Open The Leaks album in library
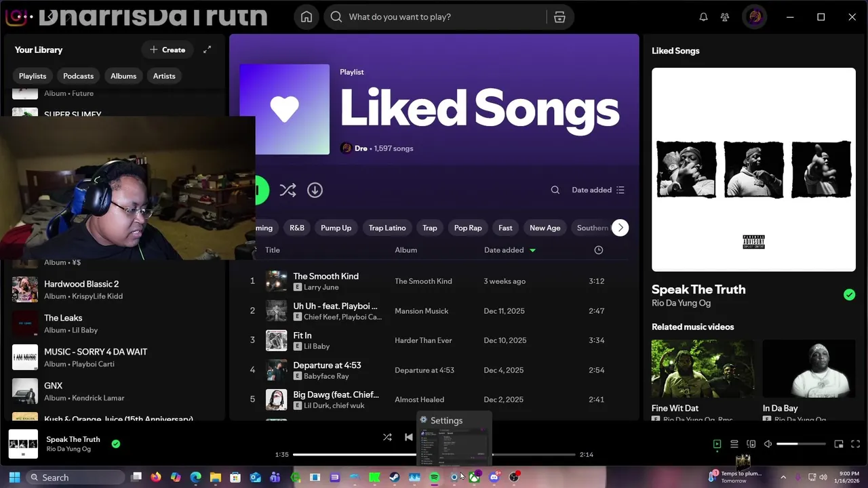 (x=115, y=323)
